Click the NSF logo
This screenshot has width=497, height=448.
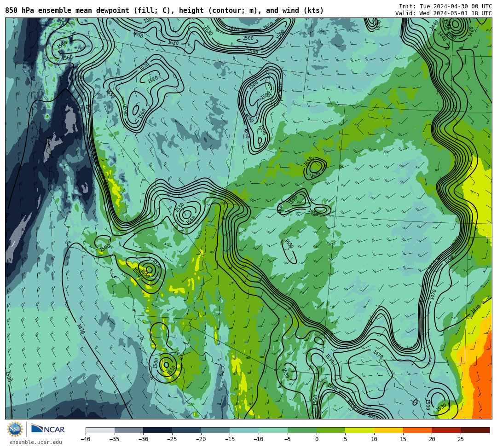pyautogui.click(x=15, y=430)
